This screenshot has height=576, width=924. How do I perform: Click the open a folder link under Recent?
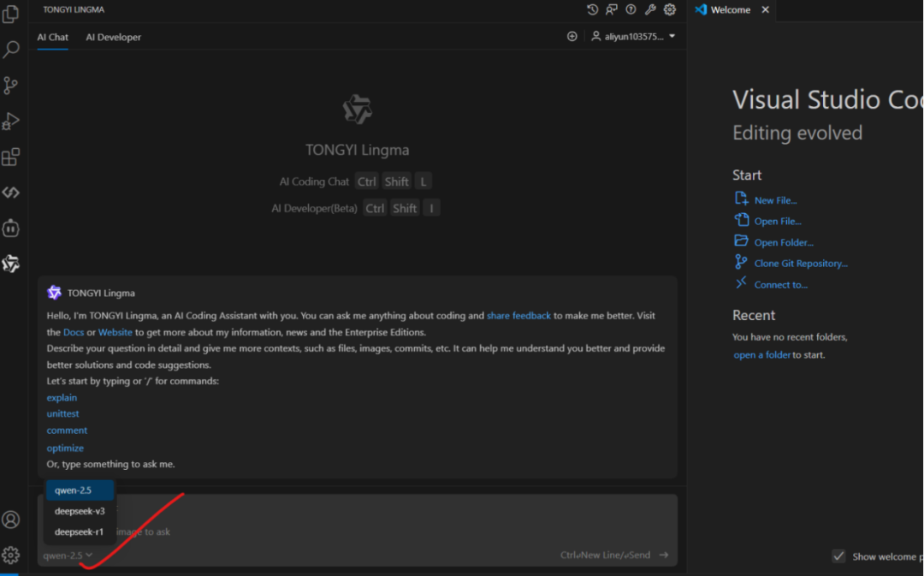(x=762, y=355)
